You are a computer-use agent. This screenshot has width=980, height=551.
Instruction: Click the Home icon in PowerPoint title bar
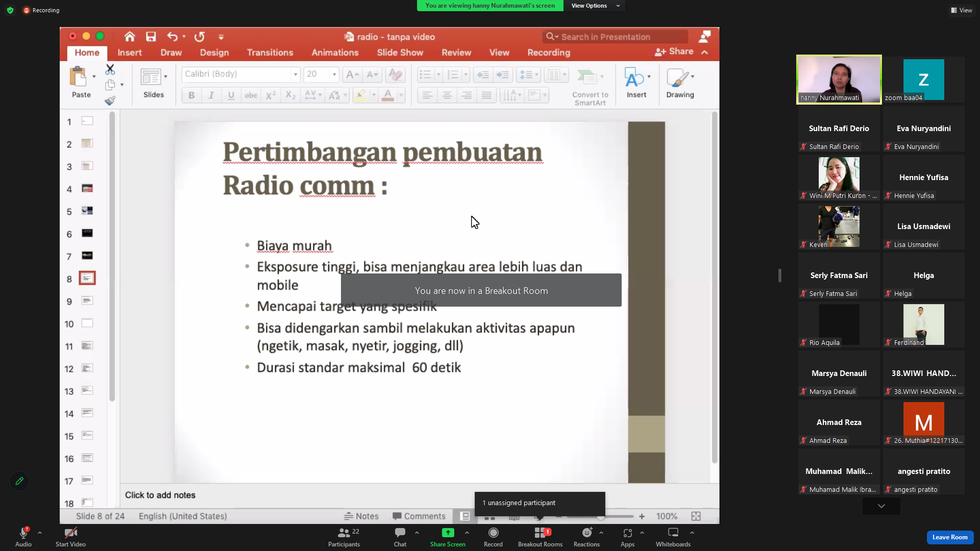(x=130, y=37)
